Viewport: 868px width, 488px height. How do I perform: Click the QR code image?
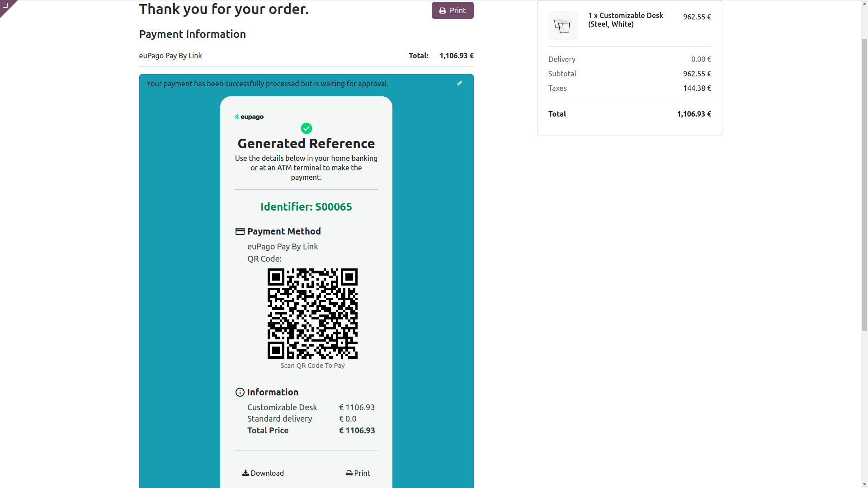point(312,314)
